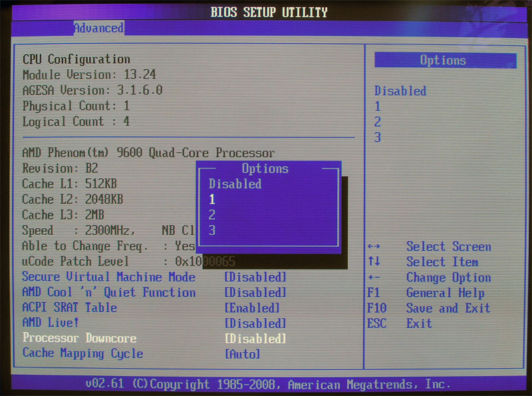Open the Advanced tab
Image resolution: width=532 pixels, height=396 pixels.
(x=98, y=28)
